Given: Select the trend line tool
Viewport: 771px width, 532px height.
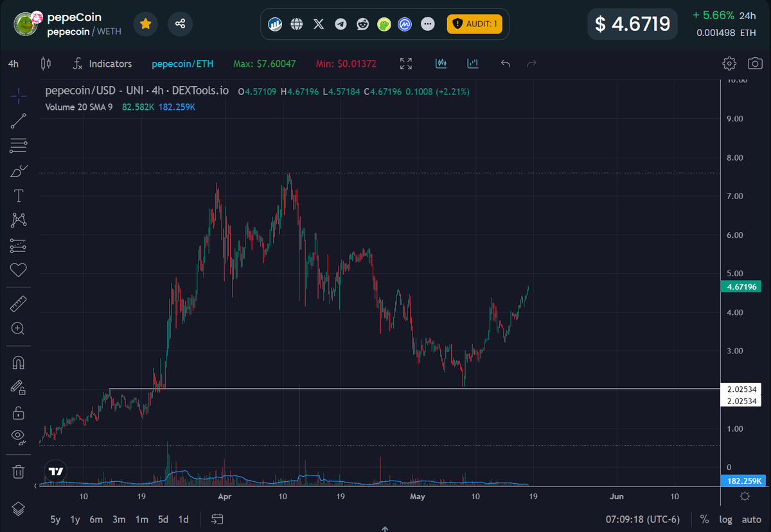Looking at the screenshot, I should (19, 121).
